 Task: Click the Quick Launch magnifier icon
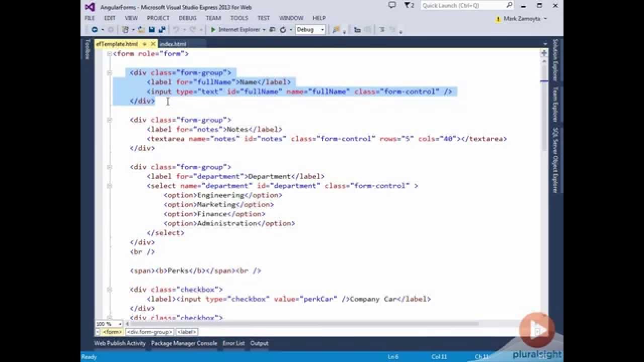pyautogui.click(x=509, y=6)
